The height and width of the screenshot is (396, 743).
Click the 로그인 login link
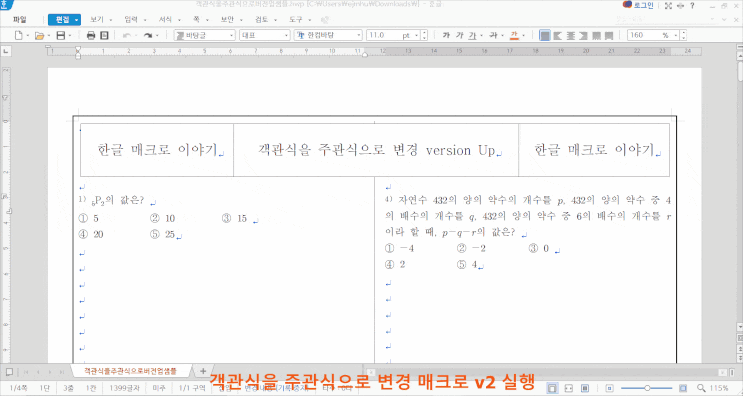pos(643,5)
